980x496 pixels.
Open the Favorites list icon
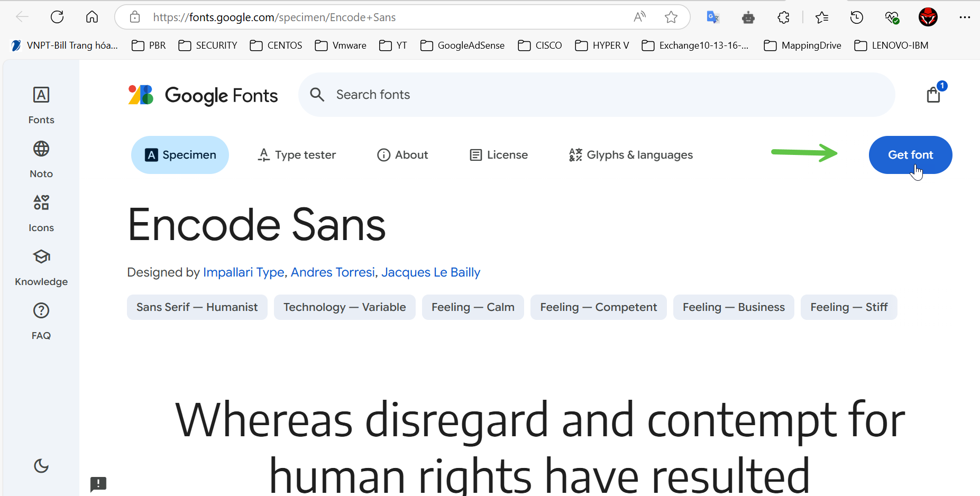(x=822, y=17)
